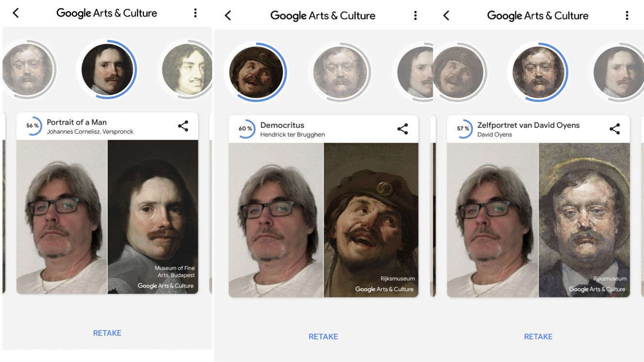
Task: Open overflow menu on David Oyens screen
Action: 627,16
